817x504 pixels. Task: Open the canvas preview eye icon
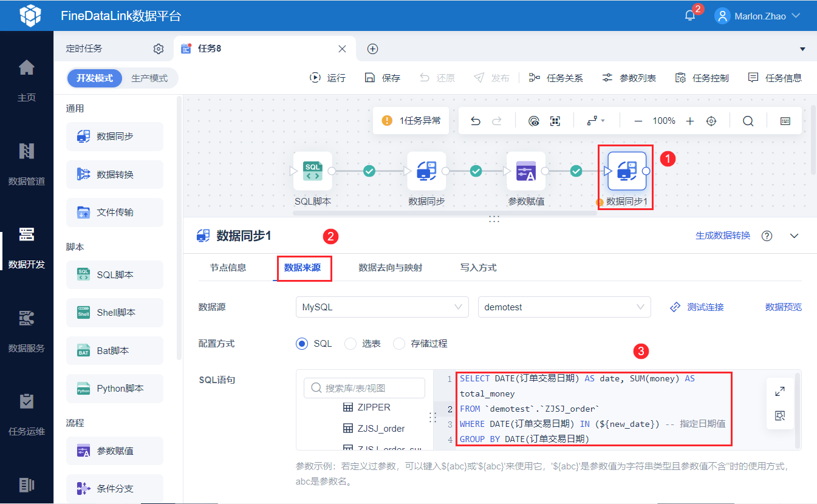click(x=534, y=121)
